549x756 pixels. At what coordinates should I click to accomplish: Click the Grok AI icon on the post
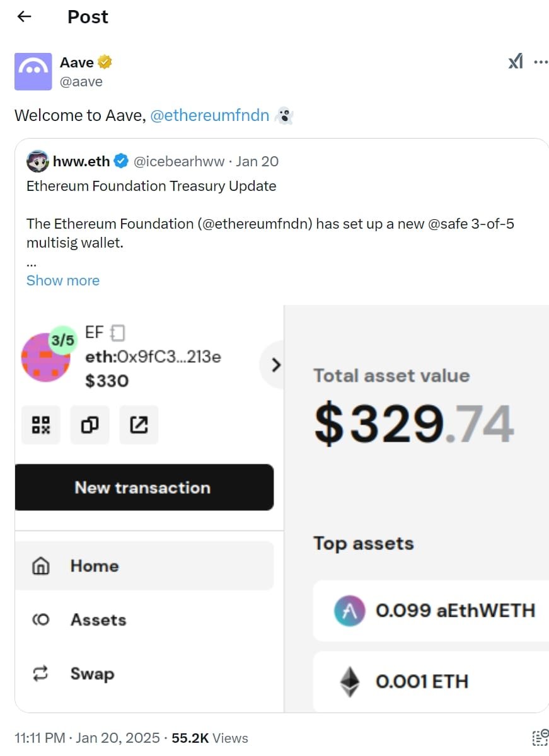[515, 61]
